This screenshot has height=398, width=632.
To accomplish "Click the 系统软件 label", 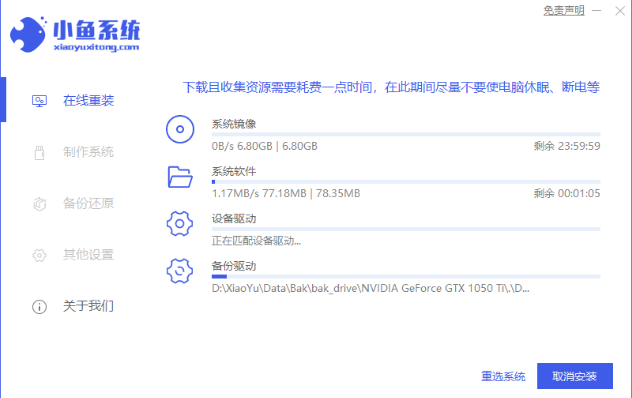I will 234,171.
